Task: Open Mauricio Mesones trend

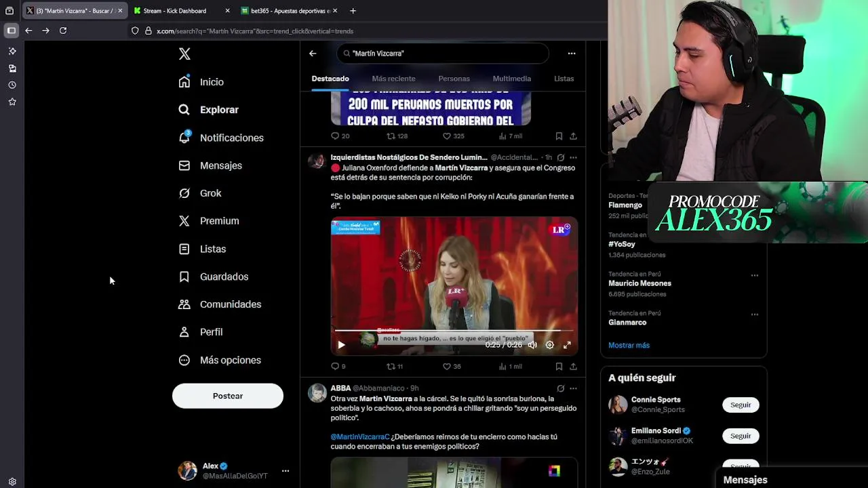Action: 639,283
